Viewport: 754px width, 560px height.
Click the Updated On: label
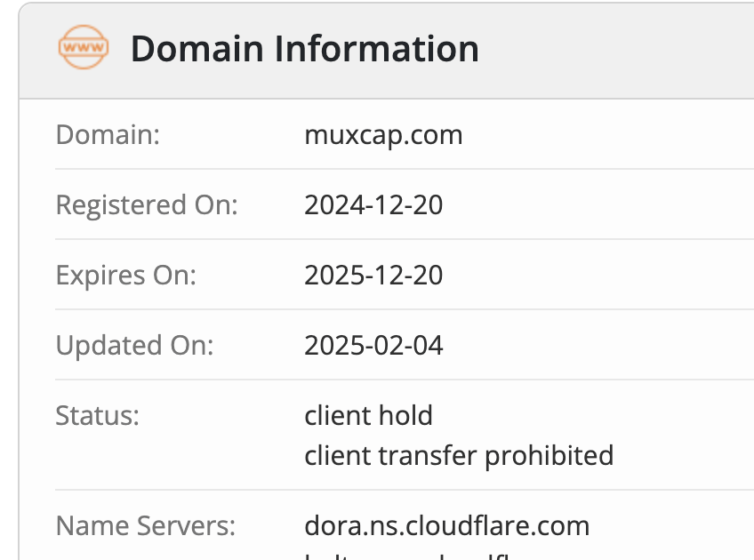[134, 346]
